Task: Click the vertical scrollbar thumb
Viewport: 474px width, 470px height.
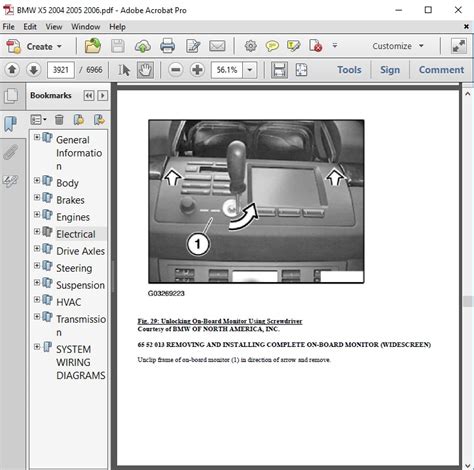Action: [468, 301]
